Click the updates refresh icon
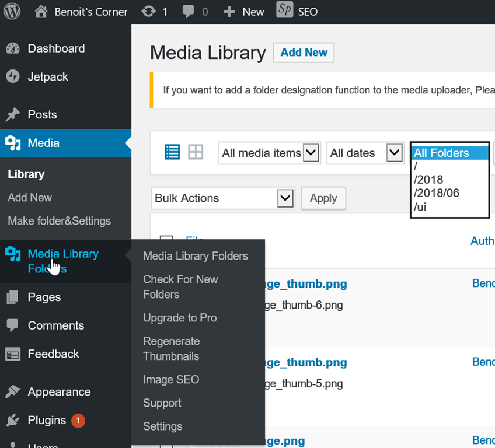495x448 pixels. 149,12
